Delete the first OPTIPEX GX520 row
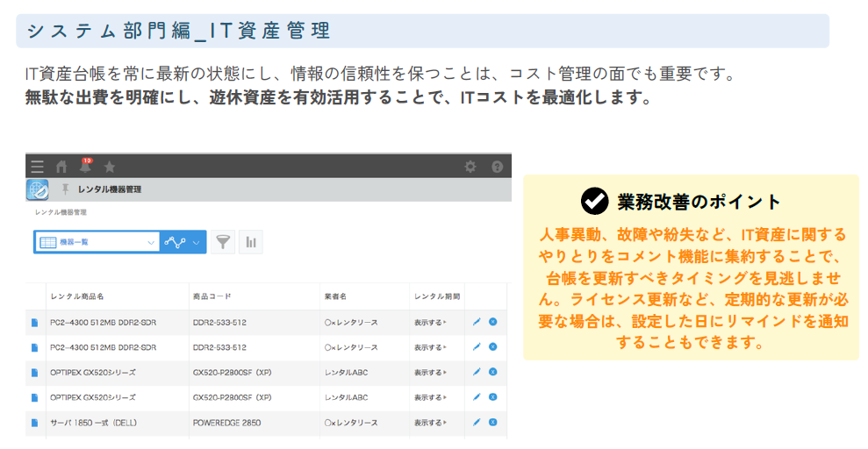 click(x=492, y=372)
